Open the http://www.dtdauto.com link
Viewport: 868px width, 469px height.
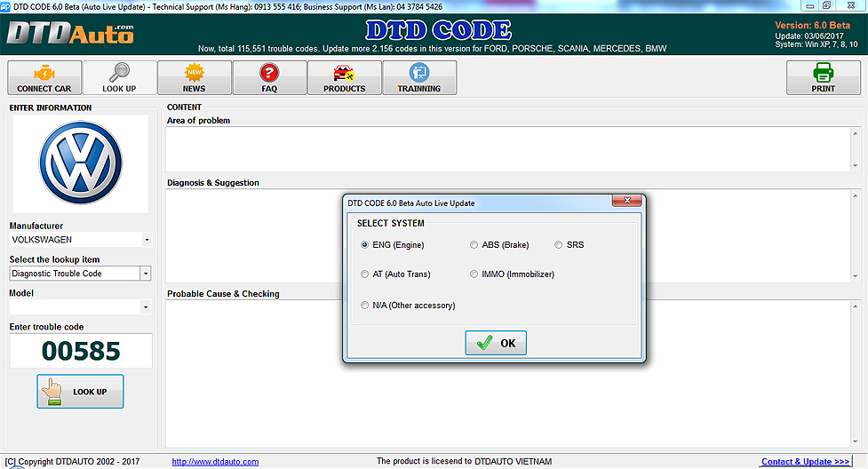pos(215,462)
